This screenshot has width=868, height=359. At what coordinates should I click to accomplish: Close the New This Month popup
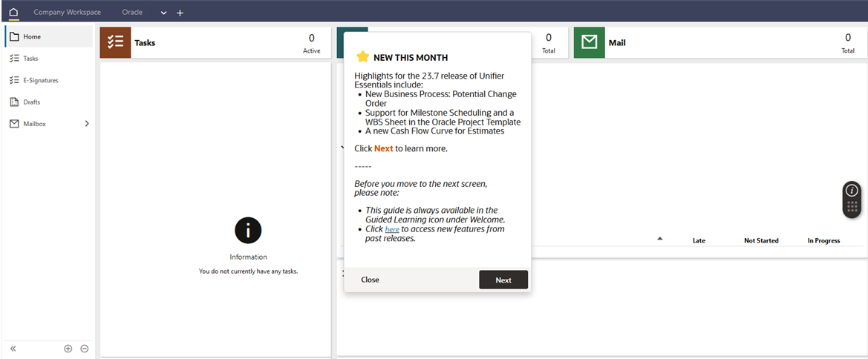tap(370, 280)
